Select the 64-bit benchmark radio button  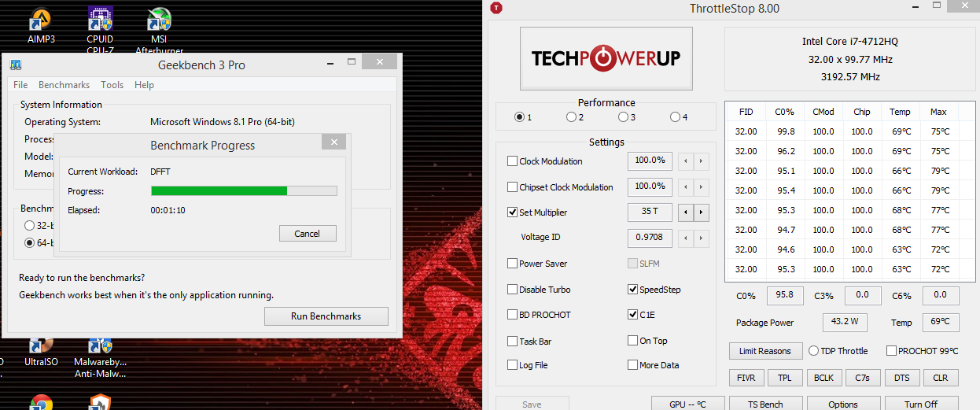30,242
